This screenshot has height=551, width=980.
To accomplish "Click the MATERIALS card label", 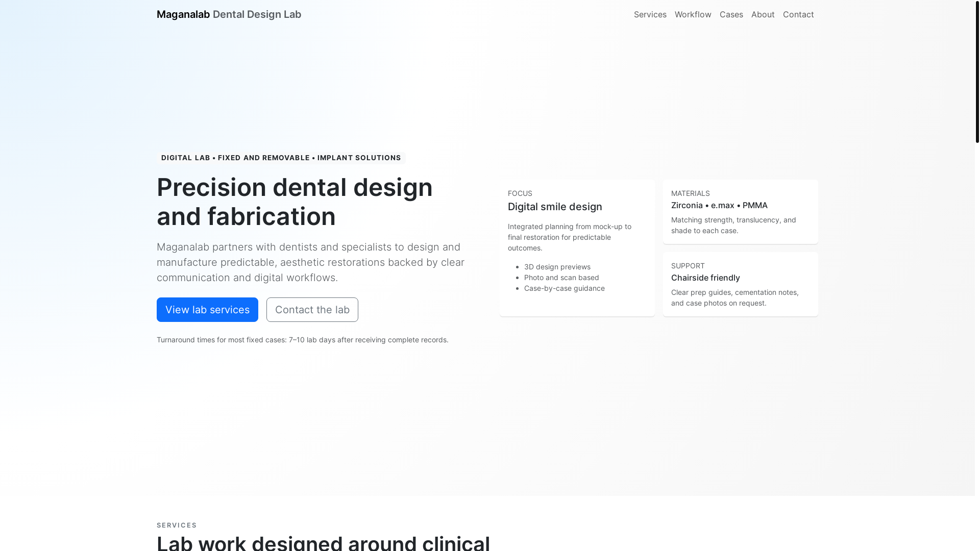I will click(x=690, y=193).
